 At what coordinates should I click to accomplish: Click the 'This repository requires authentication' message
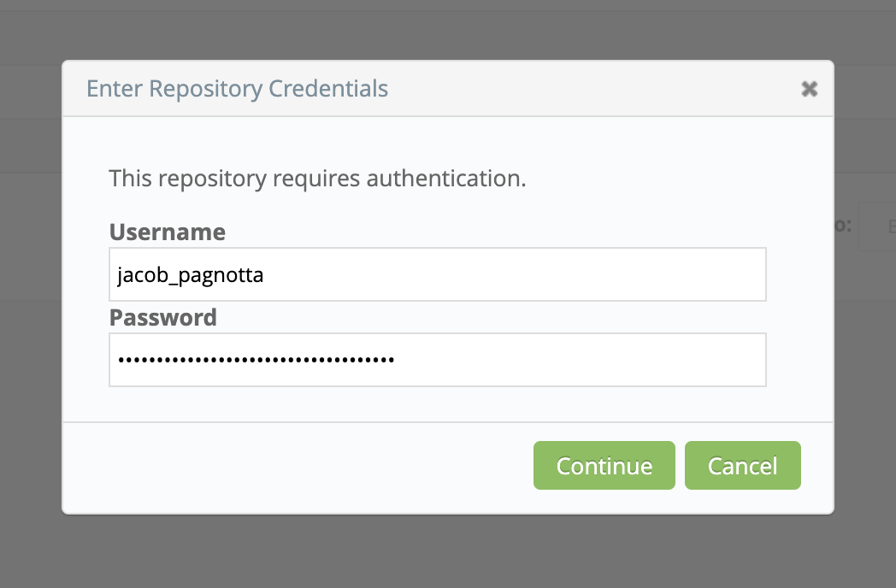point(317,179)
